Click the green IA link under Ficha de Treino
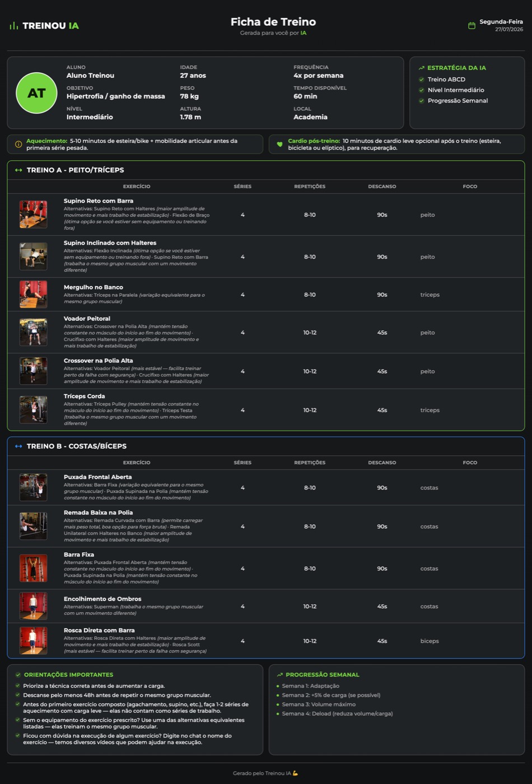The width and height of the screenshot is (532, 784). pos(304,33)
